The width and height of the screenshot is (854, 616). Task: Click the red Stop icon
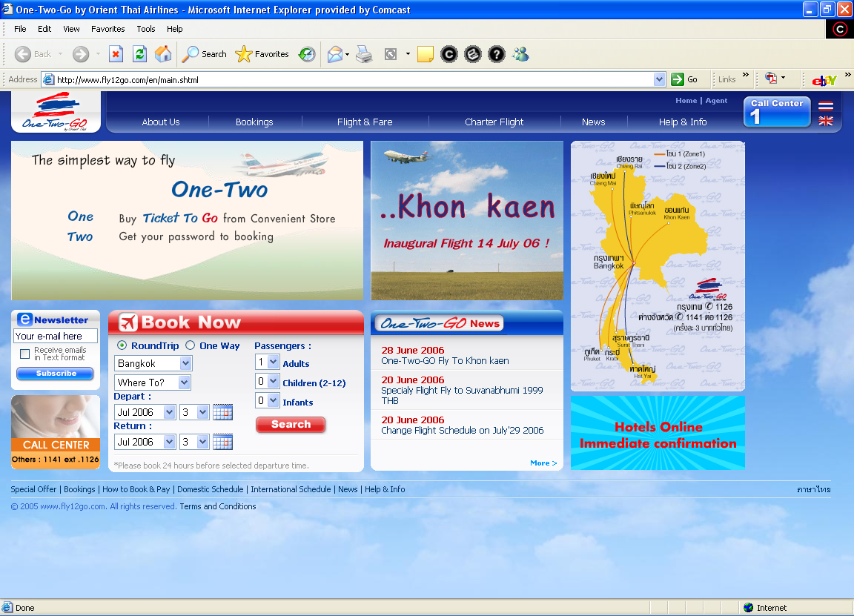point(116,54)
